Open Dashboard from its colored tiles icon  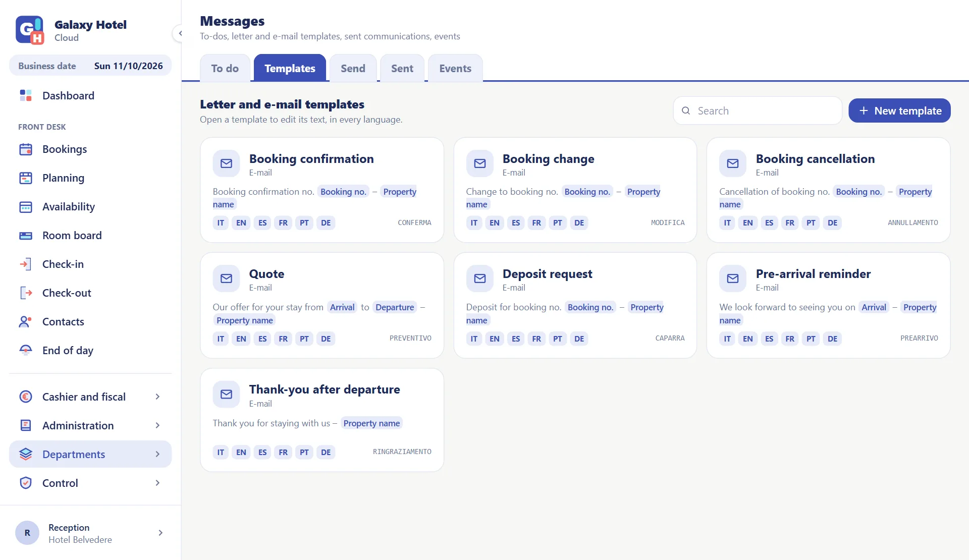click(x=26, y=95)
